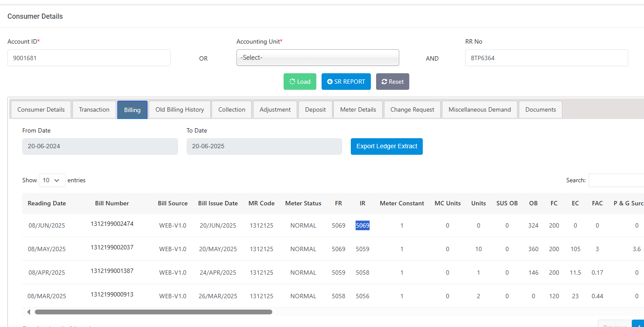Click bill number 1312199000913
644x327 pixels.
pos(112,294)
